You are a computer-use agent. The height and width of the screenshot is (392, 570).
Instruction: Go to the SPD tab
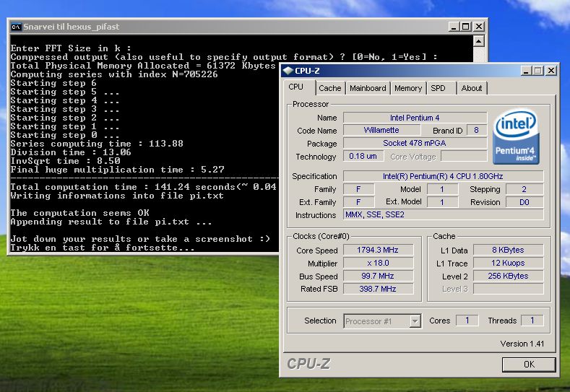point(438,88)
